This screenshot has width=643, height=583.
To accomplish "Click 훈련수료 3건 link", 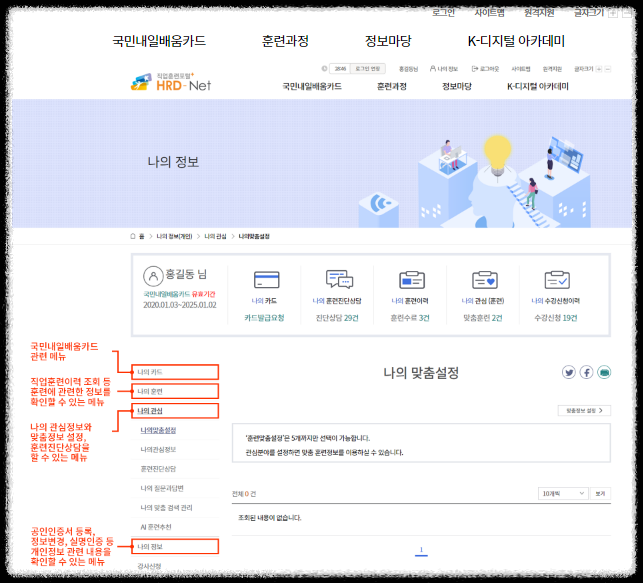I will 410,318.
